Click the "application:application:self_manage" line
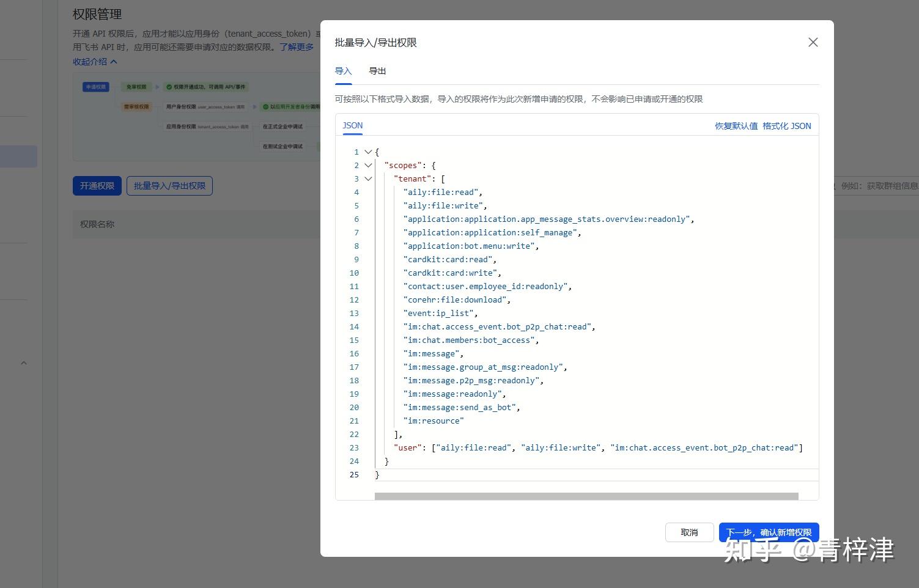 tap(492, 232)
